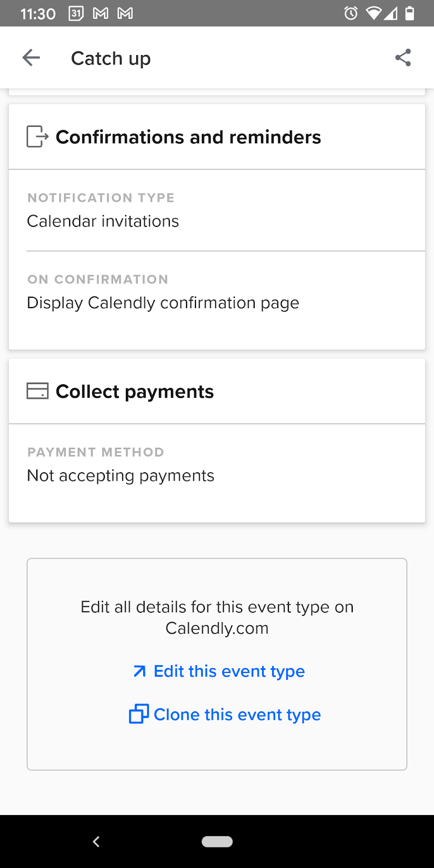Tap the Confirmations and reminders icon

(x=37, y=137)
